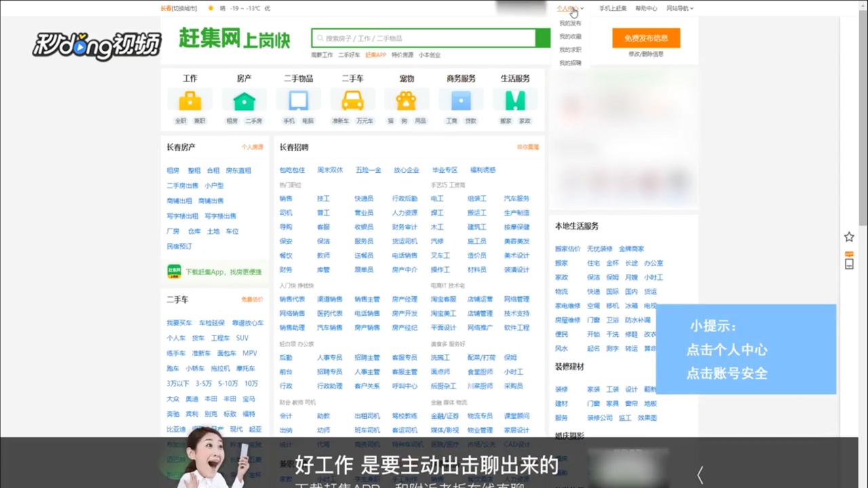Click the 毕业专区 job link

point(445,170)
